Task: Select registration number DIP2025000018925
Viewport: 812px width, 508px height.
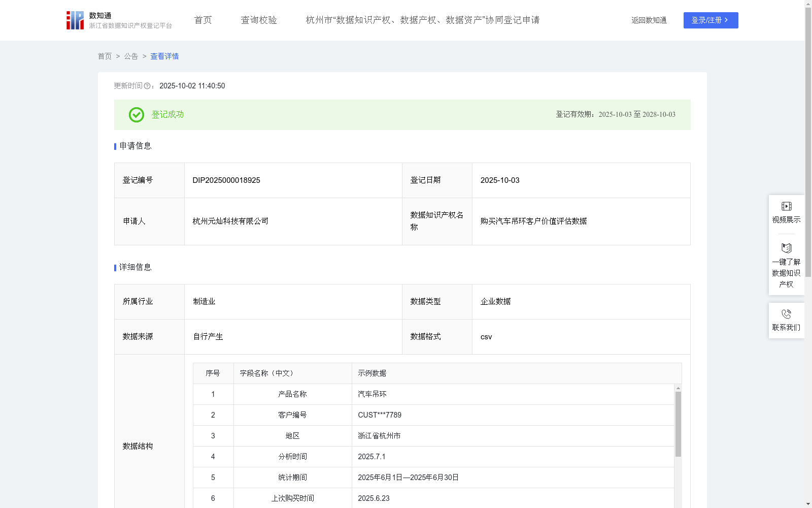Action: pyautogui.click(x=226, y=180)
